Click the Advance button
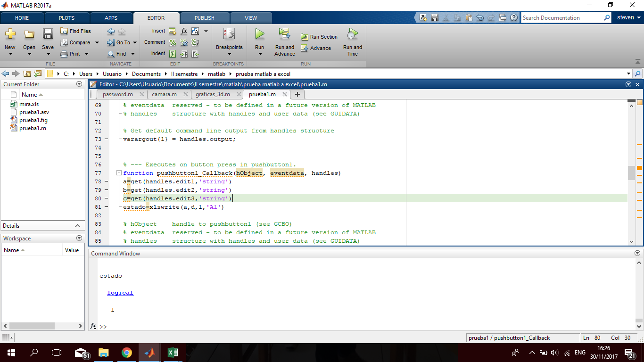This screenshot has height=362, width=644. [316, 48]
